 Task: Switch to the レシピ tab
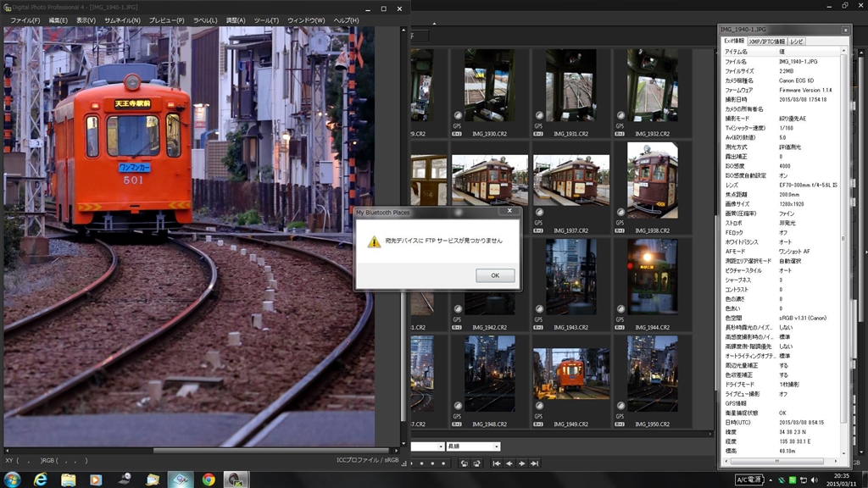(x=797, y=41)
